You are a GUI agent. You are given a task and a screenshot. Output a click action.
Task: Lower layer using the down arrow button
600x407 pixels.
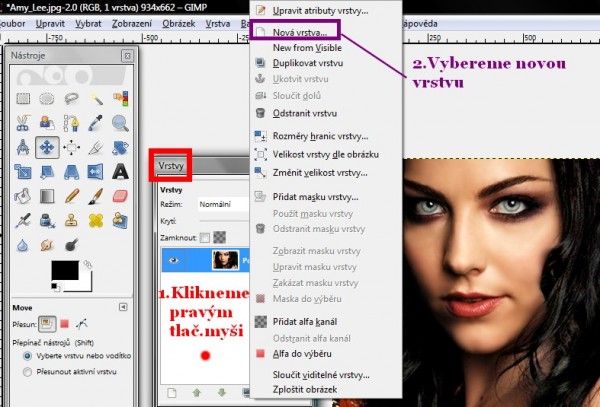point(222,392)
